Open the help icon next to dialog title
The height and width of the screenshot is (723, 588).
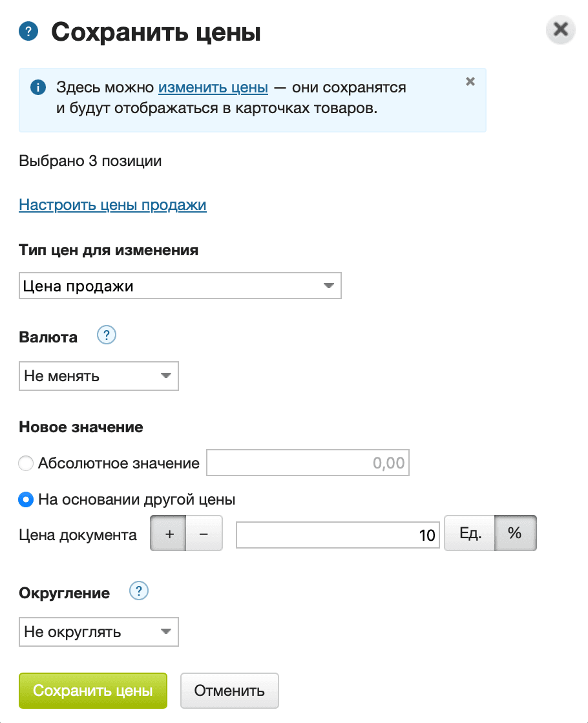[27, 30]
